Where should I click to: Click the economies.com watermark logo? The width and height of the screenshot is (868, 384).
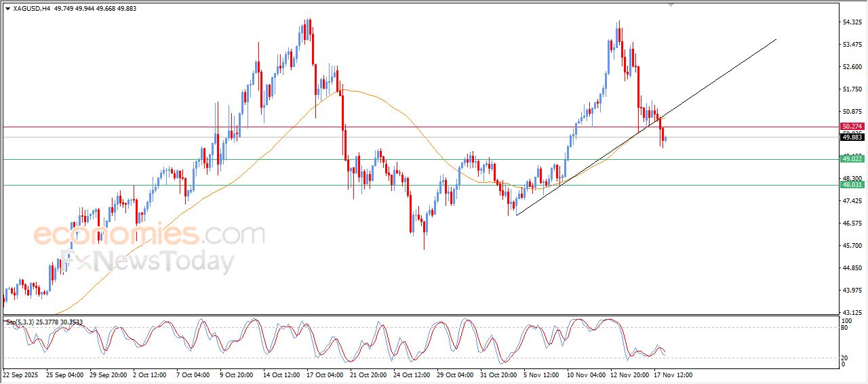click(x=149, y=235)
